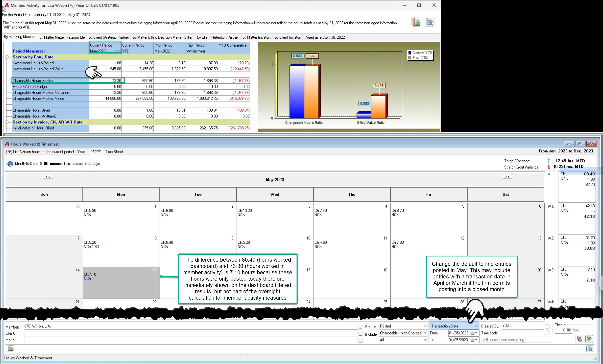
Task: Click the Current YTD legend blue swatch
Action: [x=410, y=53]
